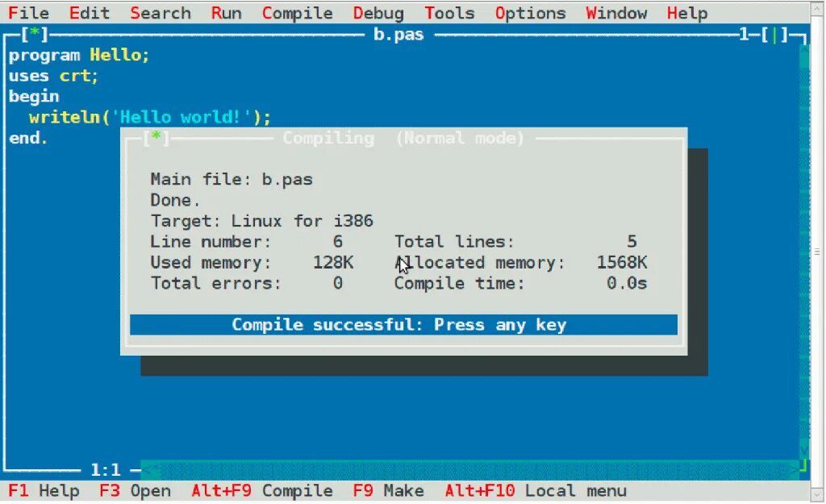Click 'Target: Linux for i386' text
826x504 pixels.
pyautogui.click(x=262, y=221)
